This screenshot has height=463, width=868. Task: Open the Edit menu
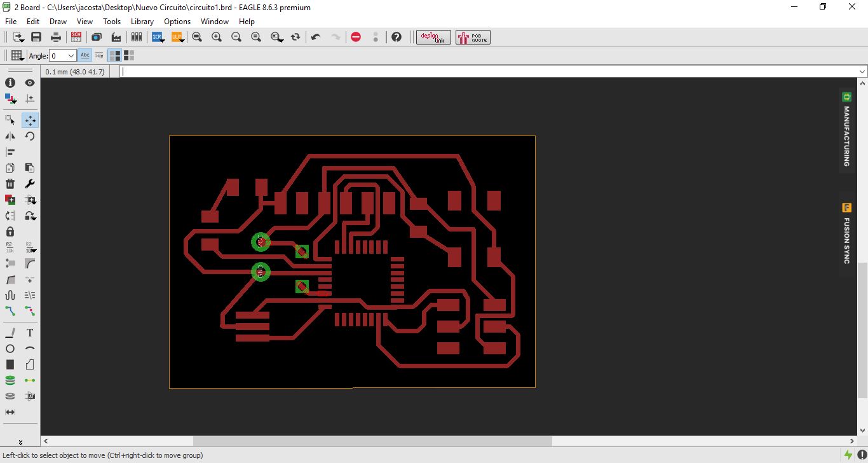pyautogui.click(x=33, y=21)
